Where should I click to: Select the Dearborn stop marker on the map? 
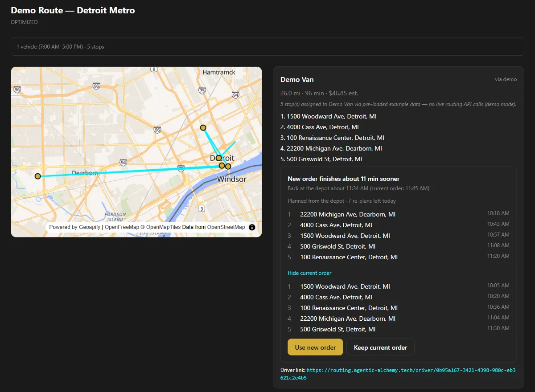click(38, 176)
